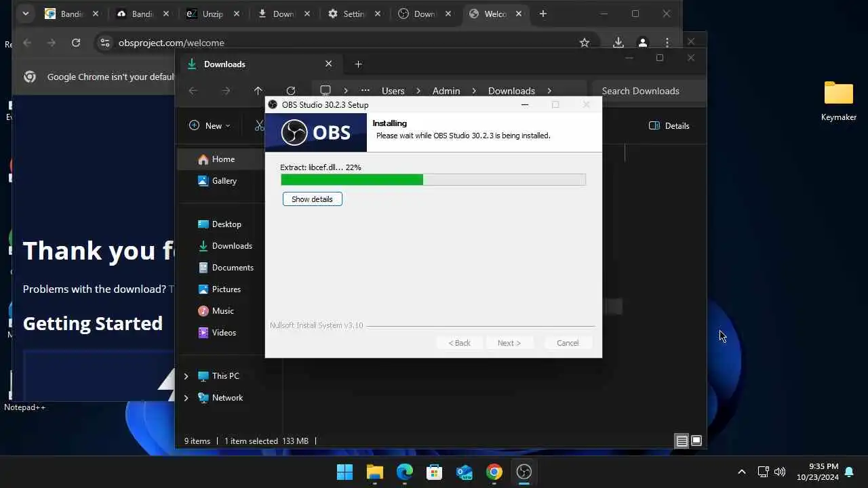868x488 pixels.
Task: Click Chrome address bar obsproject.com/welcome
Action: (x=171, y=43)
